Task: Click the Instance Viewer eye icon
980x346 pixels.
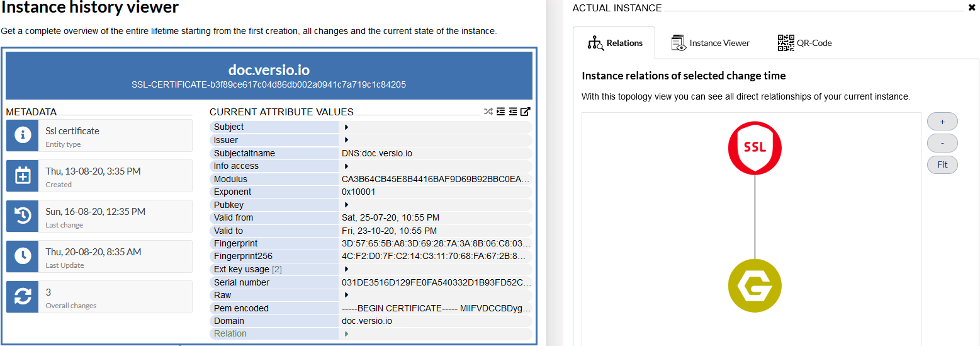Action: click(x=678, y=43)
